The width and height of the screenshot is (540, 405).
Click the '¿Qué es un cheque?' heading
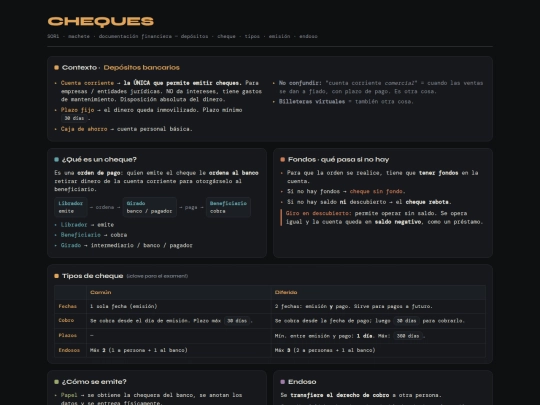point(99,159)
